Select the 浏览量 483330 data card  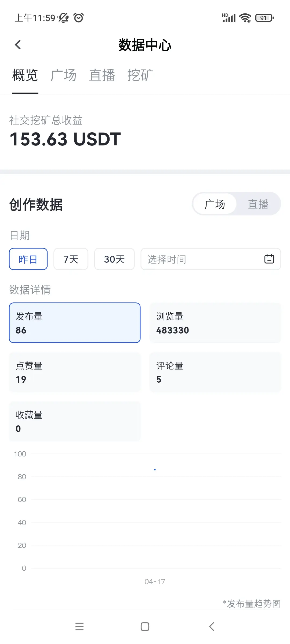pos(215,323)
